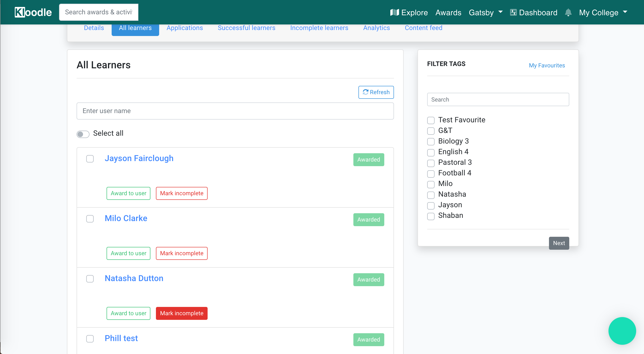Image resolution: width=644 pixels, height=354 pixels.
Task: Expand the My College dropdown
Action: [x=603, y=12]
